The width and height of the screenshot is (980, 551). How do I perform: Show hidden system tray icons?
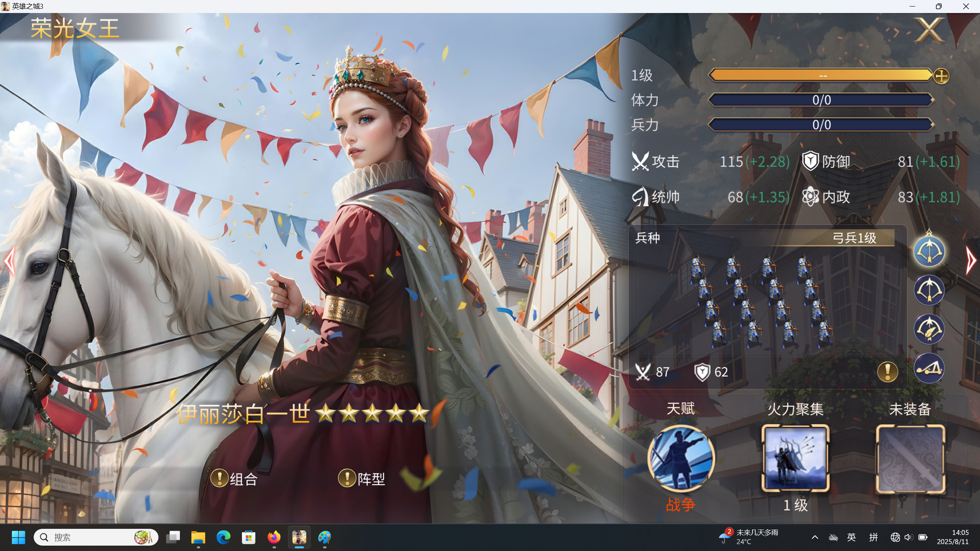point(815,537)
